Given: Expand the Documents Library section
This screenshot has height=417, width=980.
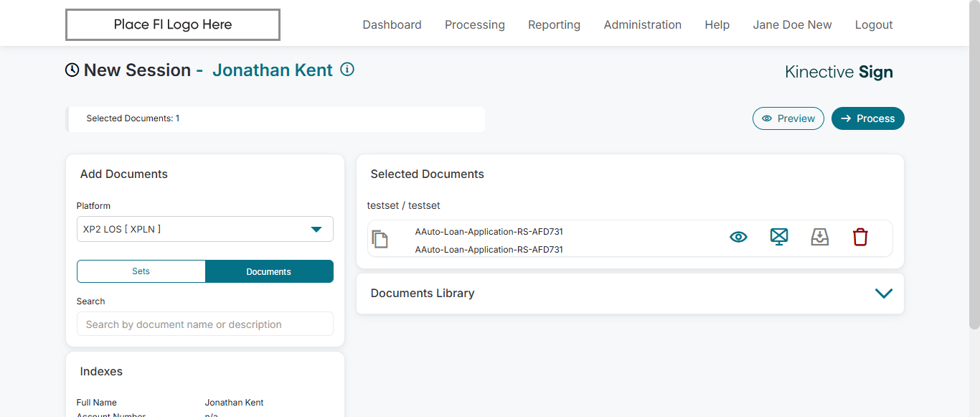Looking at the screenshot, I should click(883, 293).
